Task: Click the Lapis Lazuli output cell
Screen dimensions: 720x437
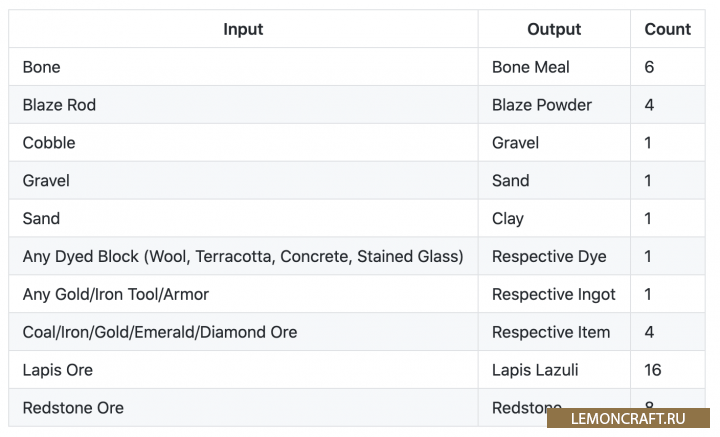Action: click(x=535, y=370)
